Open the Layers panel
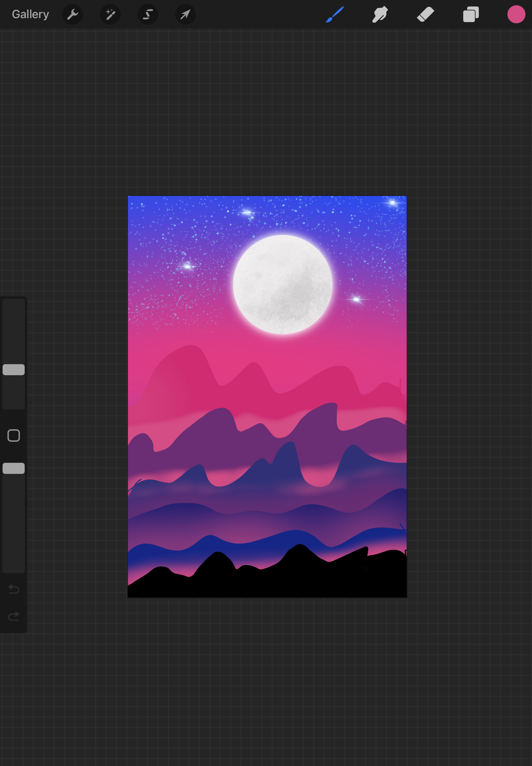Viewport: 532px width, 766px height. click(471, 14)
